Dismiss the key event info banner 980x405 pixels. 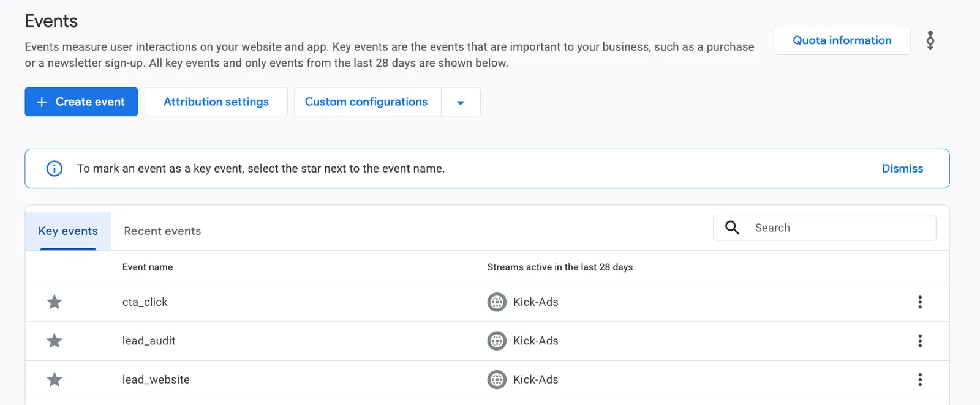pos(902,168)
